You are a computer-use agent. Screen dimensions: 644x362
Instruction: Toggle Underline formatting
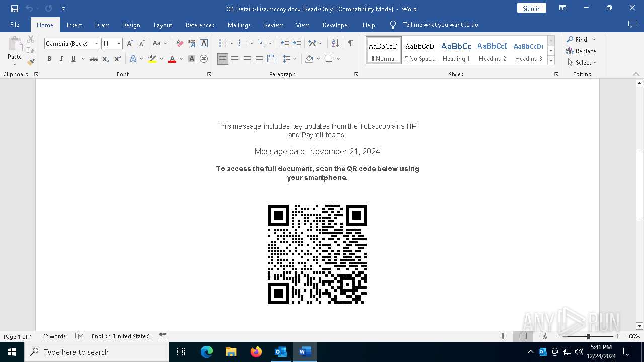[x=73, y=59]
